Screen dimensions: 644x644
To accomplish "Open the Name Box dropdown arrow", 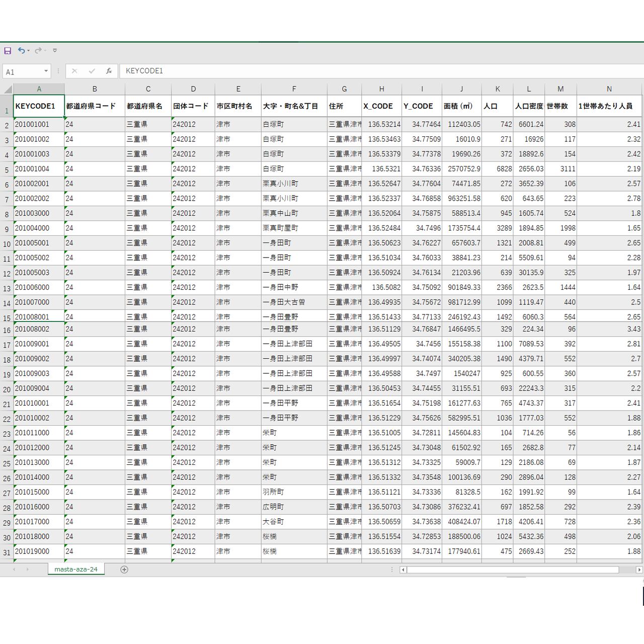I will (46, 71).
